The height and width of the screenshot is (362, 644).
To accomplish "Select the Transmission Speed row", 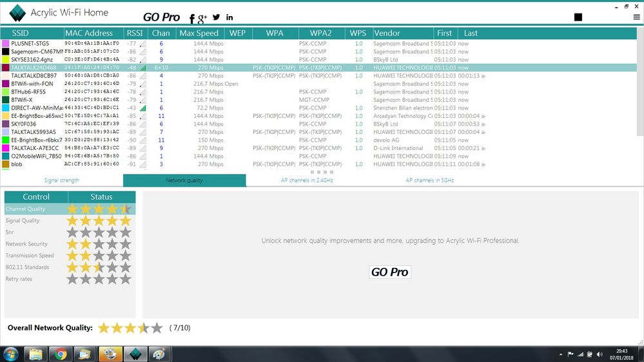I will click(70, 255).
